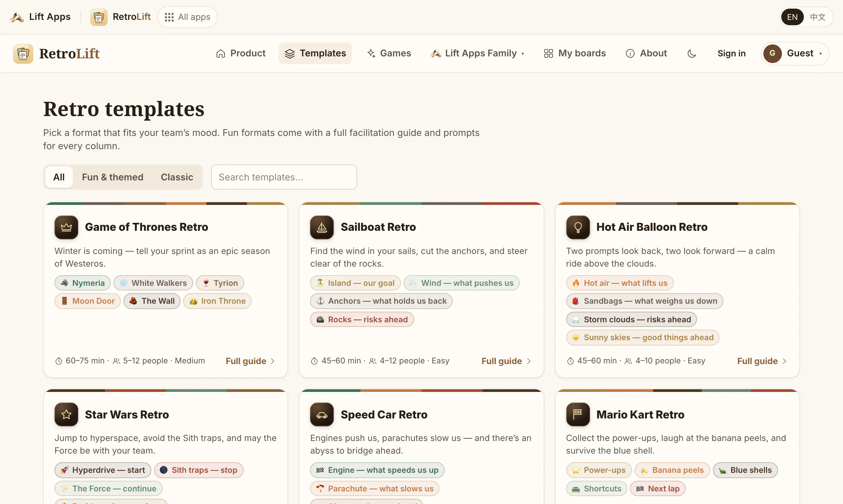Open Game of Thrones Full guide
843x504 pixels.
coord(251,361)
